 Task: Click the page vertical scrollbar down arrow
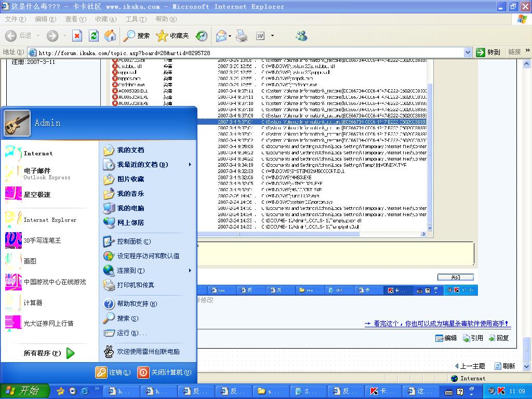pos(527,367)
